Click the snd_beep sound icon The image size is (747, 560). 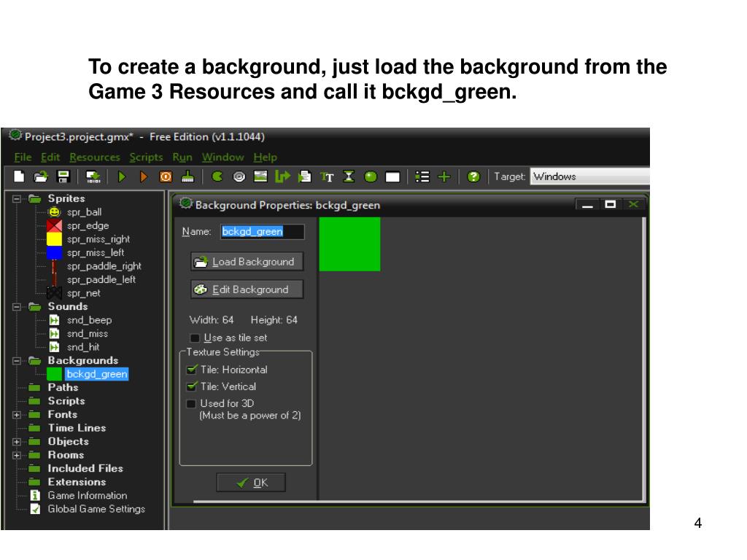[54, 320]
